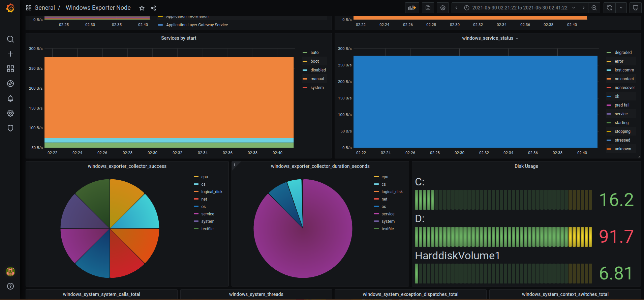Open the Alerting bell icon

point(10,98)
